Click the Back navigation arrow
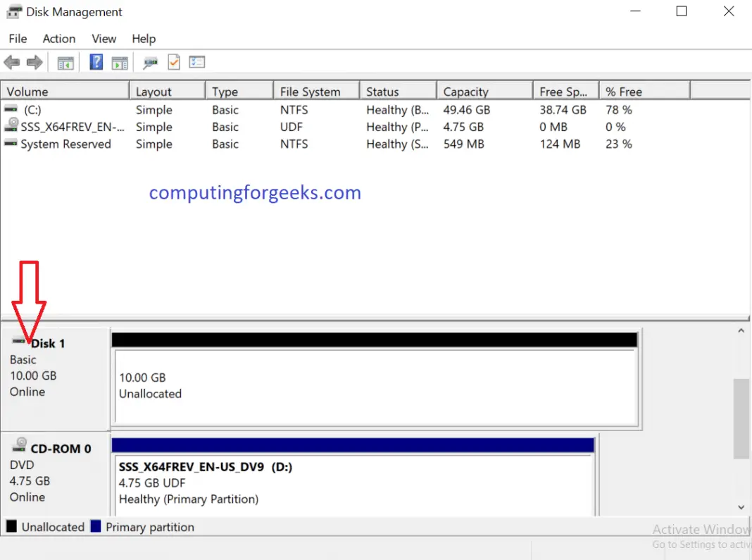 [x=11, y=62]
